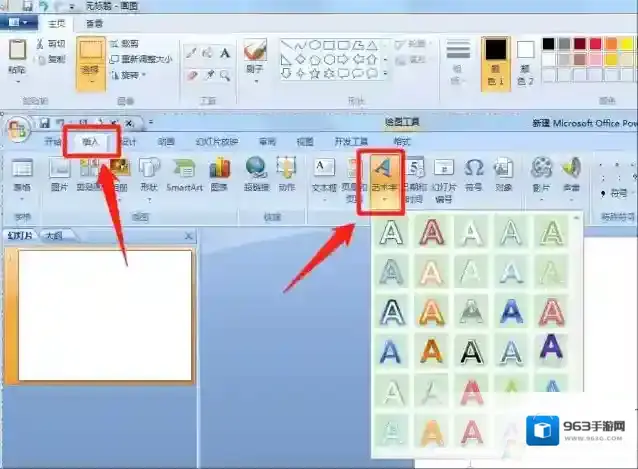Click the 形状 shapes icon in PowerPoint
638x469 pixels.
[149, 168]
